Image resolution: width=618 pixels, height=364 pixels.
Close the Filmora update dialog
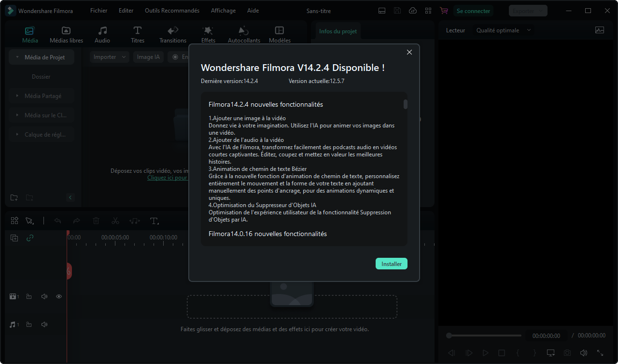pos(409,52)
